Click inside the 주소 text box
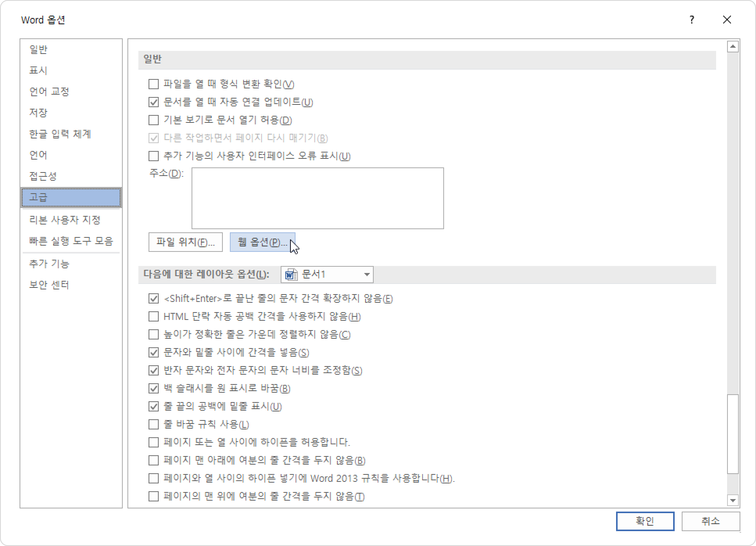The image size is (756, 546). [318, 198]
